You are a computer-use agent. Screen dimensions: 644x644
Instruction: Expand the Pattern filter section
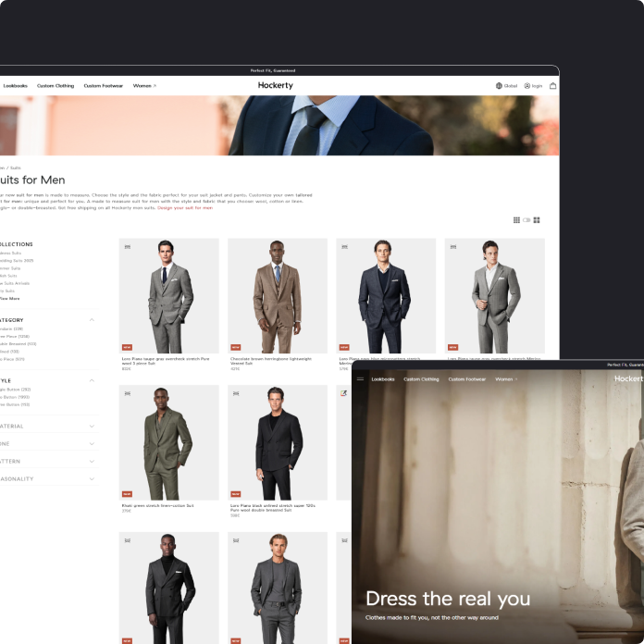point(92,461)
